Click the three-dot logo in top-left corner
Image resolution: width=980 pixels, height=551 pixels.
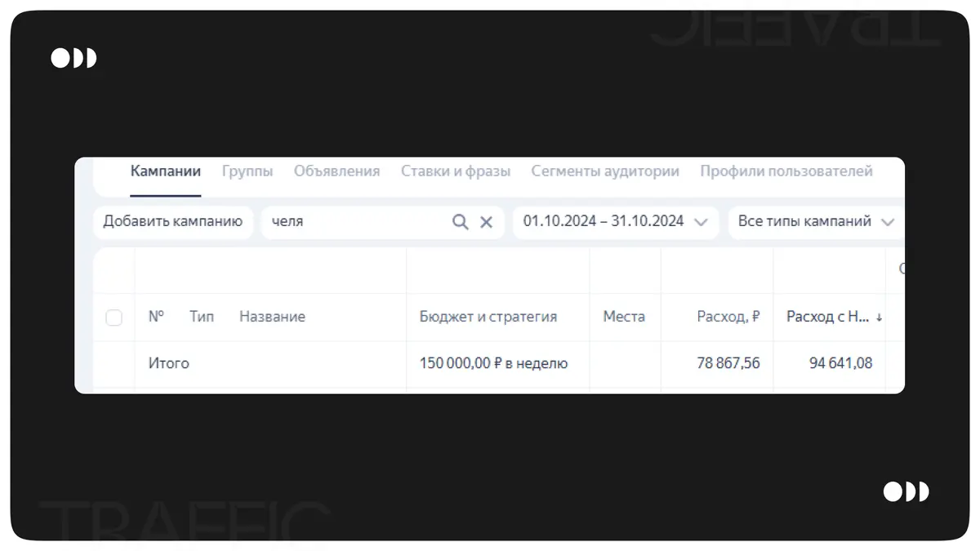pyautogui.click(x=73, y=58)
